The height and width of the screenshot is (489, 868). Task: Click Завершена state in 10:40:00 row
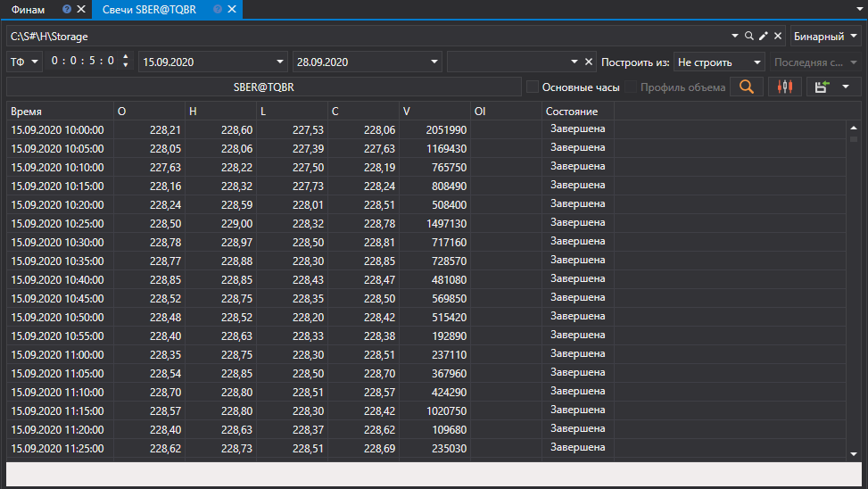[577, 278]
